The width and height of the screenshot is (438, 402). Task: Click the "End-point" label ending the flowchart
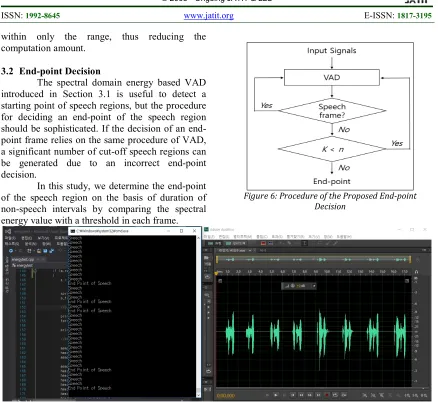tap(332, 181)
